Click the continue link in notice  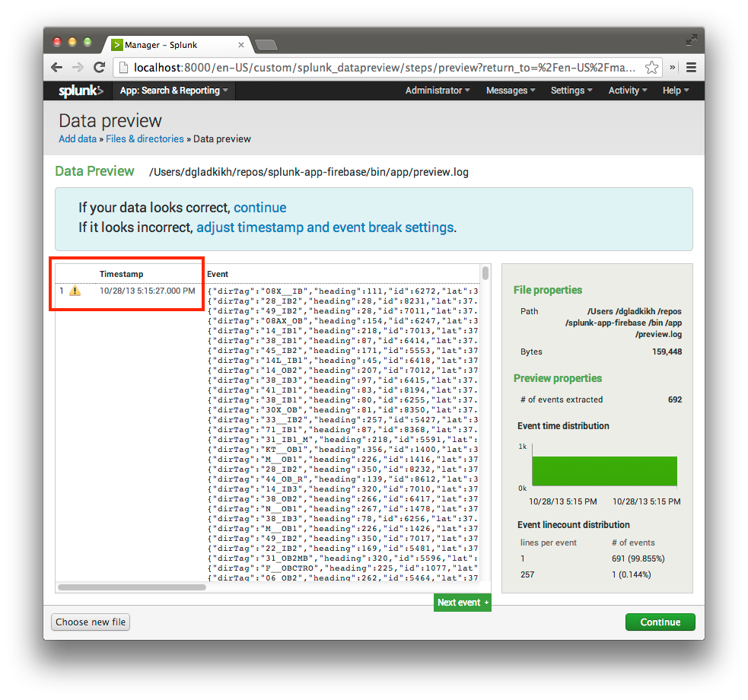[x=260, y=208]
